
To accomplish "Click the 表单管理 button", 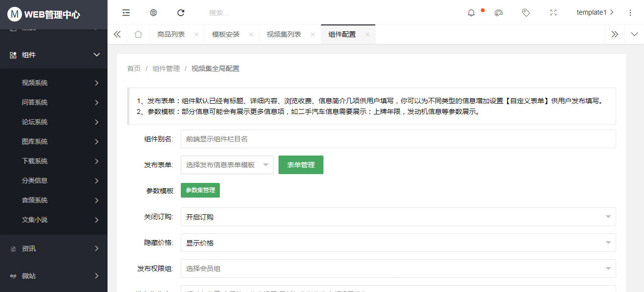I will tap(301, 165).
